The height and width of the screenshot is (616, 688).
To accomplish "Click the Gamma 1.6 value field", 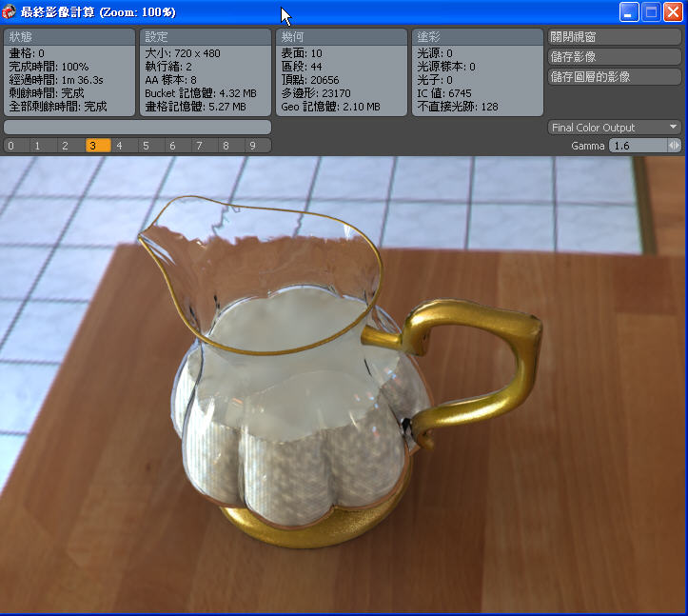I will [638, 146].
